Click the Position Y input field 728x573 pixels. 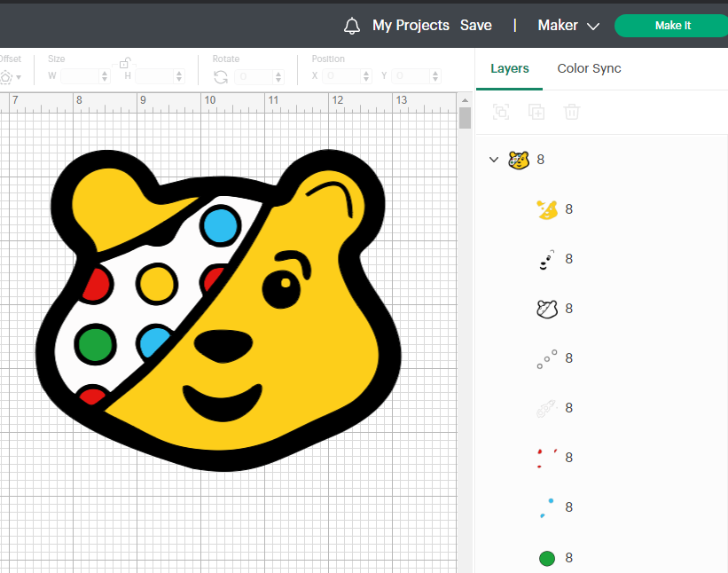(x=411, y=75)
